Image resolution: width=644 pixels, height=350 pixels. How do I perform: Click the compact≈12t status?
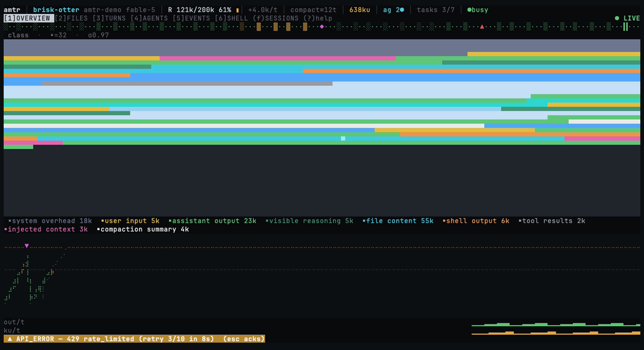313,10
